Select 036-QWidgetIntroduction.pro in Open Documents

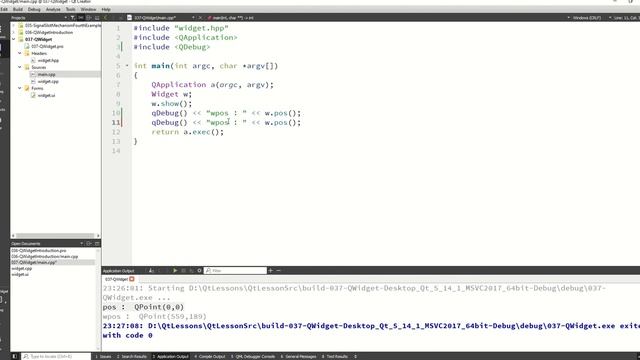point(39,251)
